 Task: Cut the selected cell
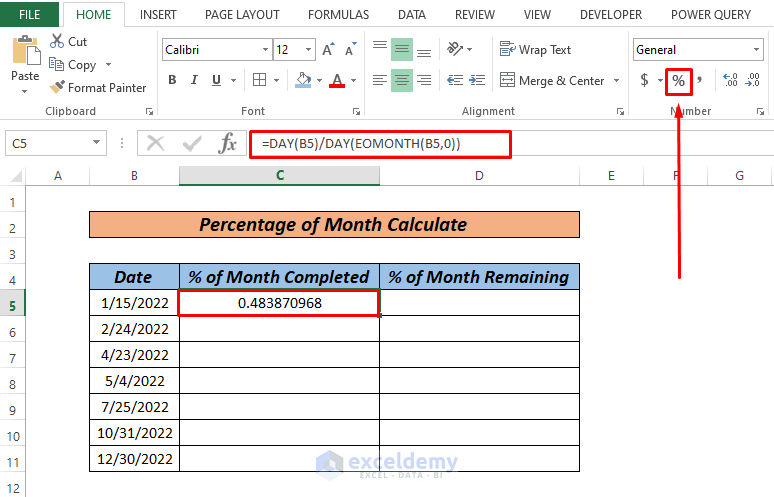click(x=68, y=42)
